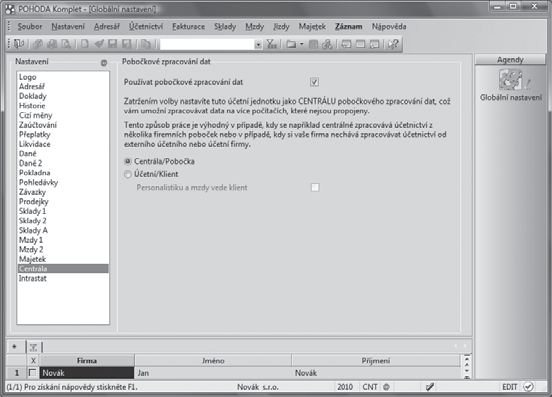Click the POHODA application icon in title bar
This screenshot has height=397, width=552.
[10, 9]
